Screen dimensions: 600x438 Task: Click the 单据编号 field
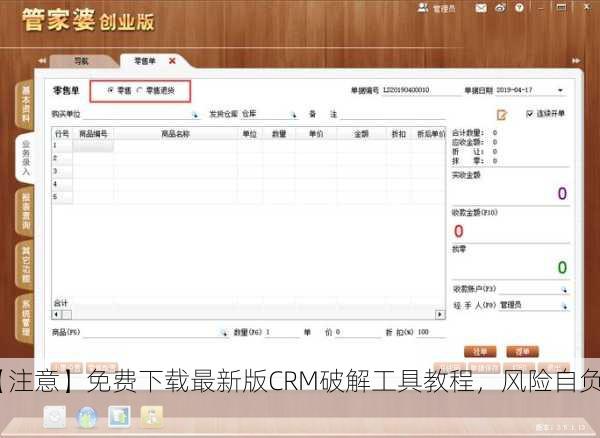point(420,91)
